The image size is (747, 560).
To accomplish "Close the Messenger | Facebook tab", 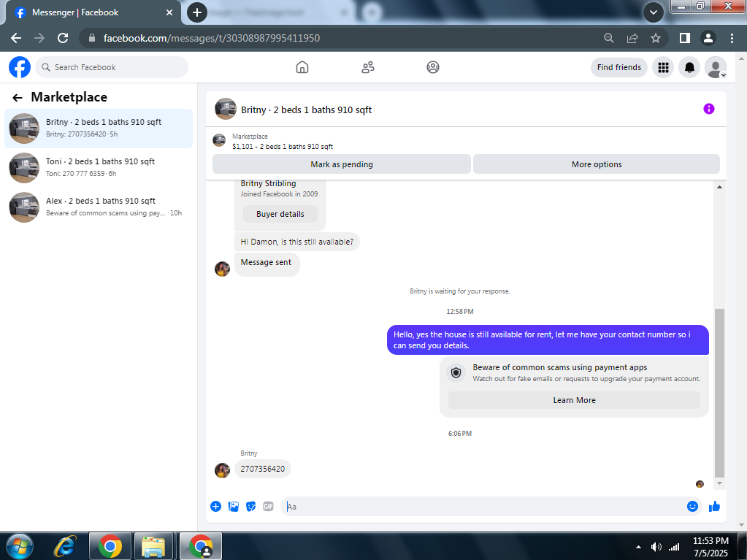I will (x=169, y=12).
